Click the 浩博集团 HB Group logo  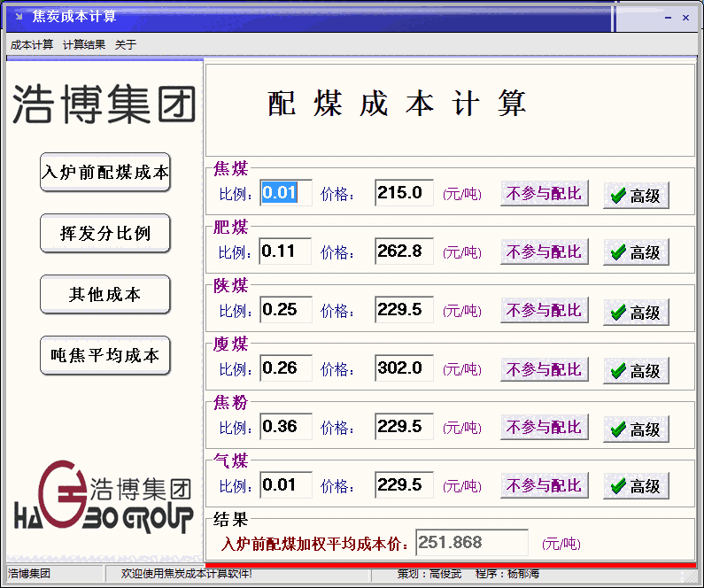pos(104,497)
